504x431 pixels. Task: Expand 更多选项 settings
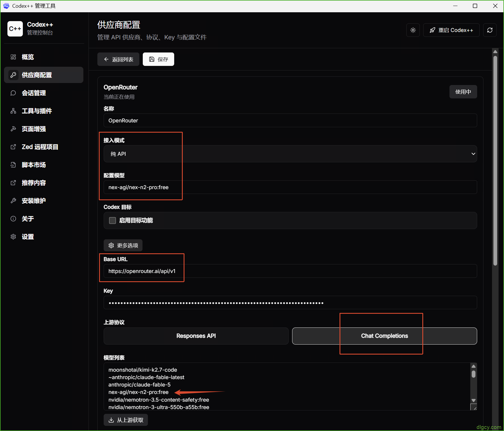[x=123, y=245]
